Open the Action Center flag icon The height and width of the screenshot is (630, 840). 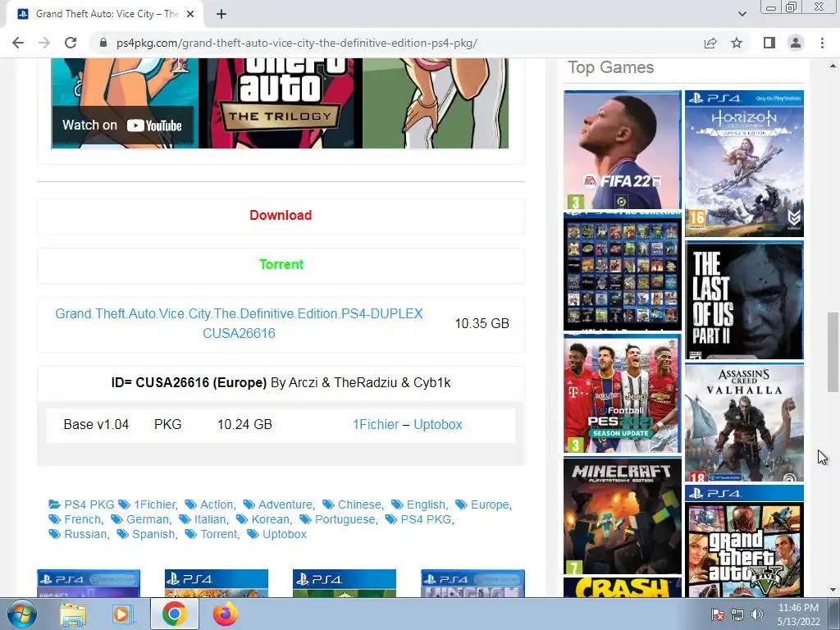pyautogui.click(x=718, y=614)
